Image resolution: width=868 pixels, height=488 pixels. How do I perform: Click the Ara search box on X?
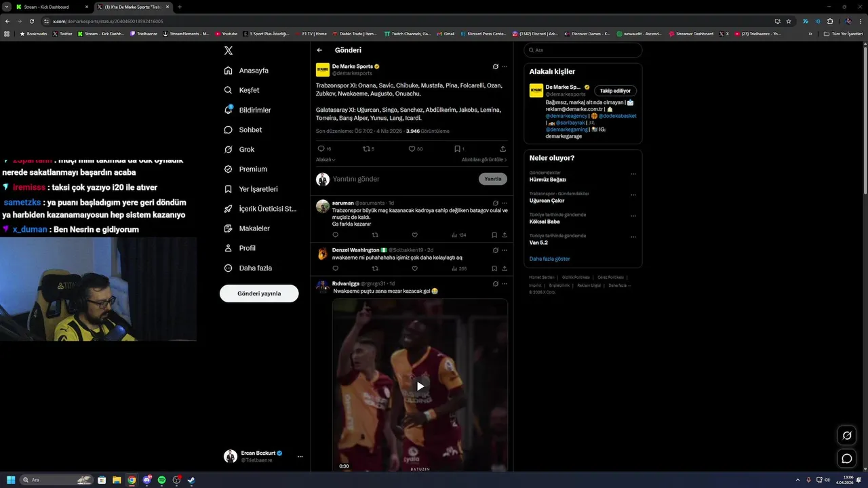(583, 50)
